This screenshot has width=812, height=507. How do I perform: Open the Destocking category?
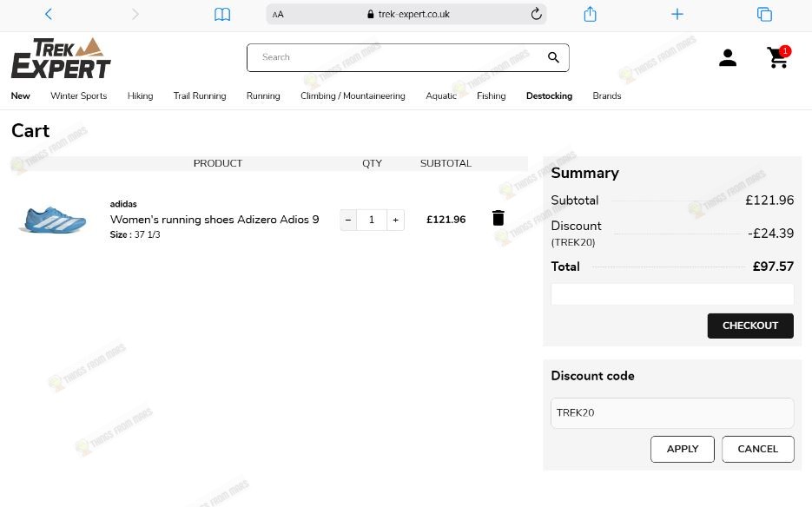(549, 95)
